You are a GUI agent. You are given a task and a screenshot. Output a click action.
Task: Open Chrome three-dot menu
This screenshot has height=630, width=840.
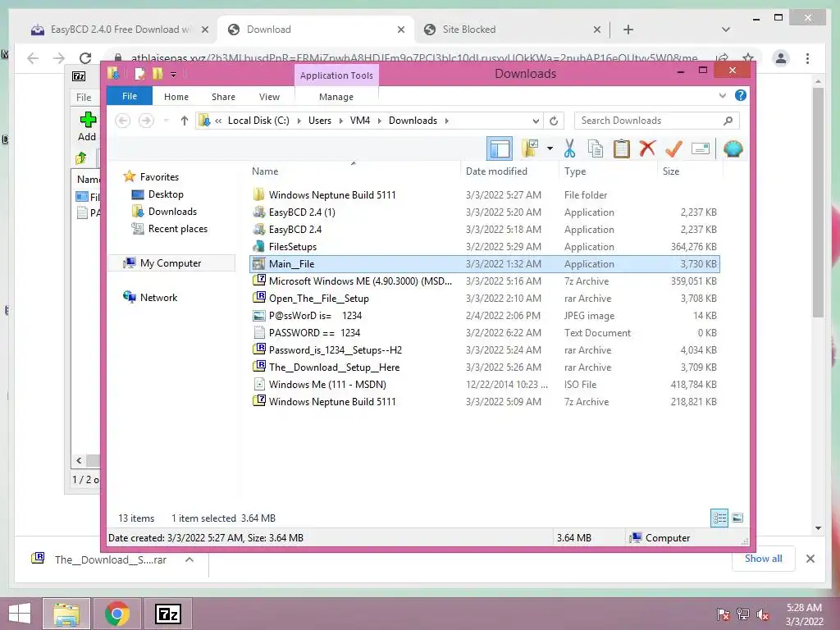coord(807,58)
